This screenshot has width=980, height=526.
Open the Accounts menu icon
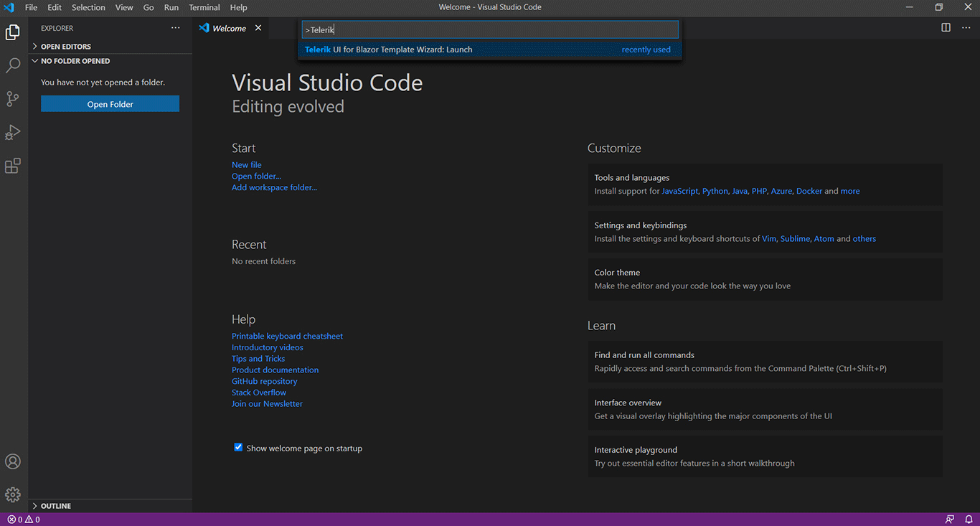pyautogui.click(x=13, y=461)
